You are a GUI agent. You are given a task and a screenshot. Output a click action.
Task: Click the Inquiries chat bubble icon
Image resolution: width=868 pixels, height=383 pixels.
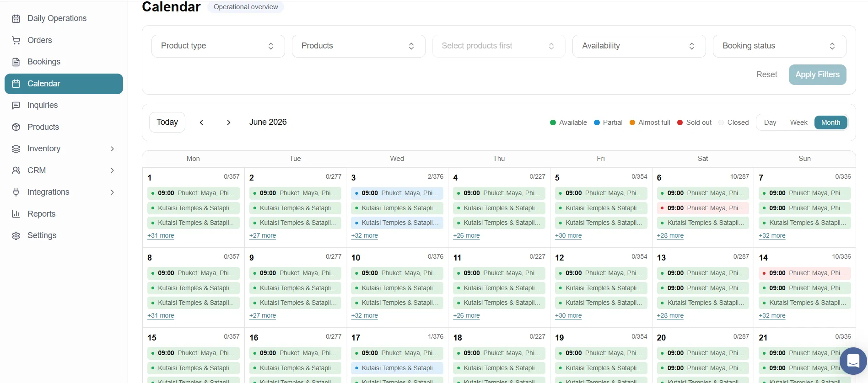(16, 106)
